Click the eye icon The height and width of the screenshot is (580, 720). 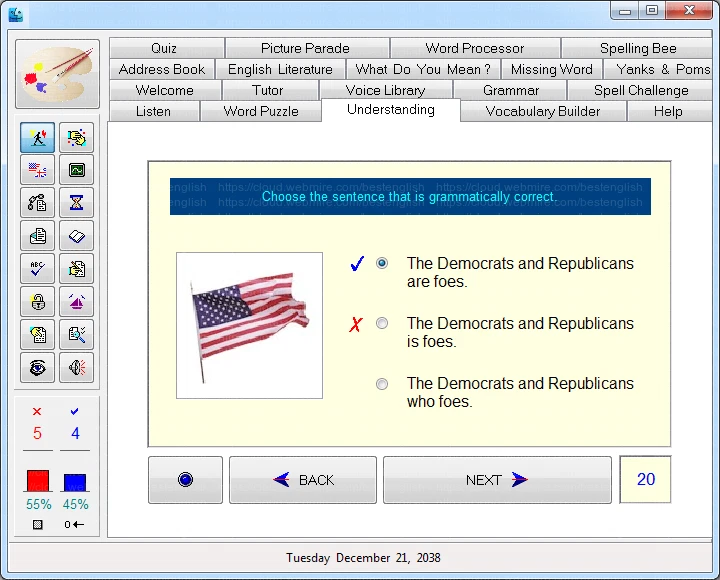37,368
